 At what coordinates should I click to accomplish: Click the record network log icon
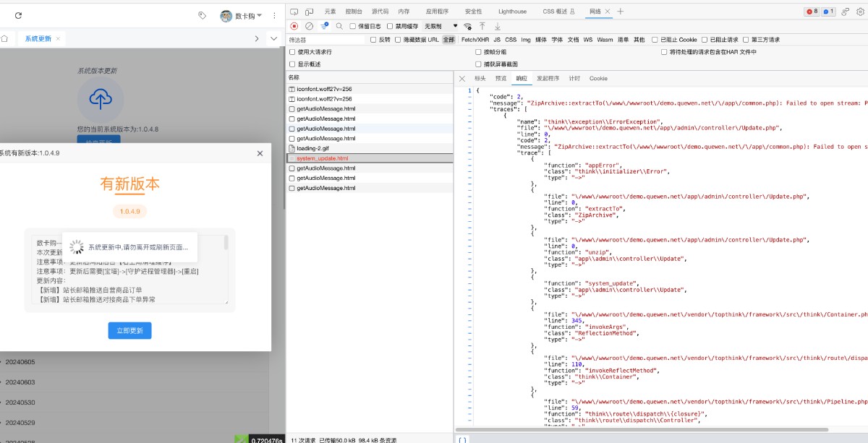click(x=294, y=26)
